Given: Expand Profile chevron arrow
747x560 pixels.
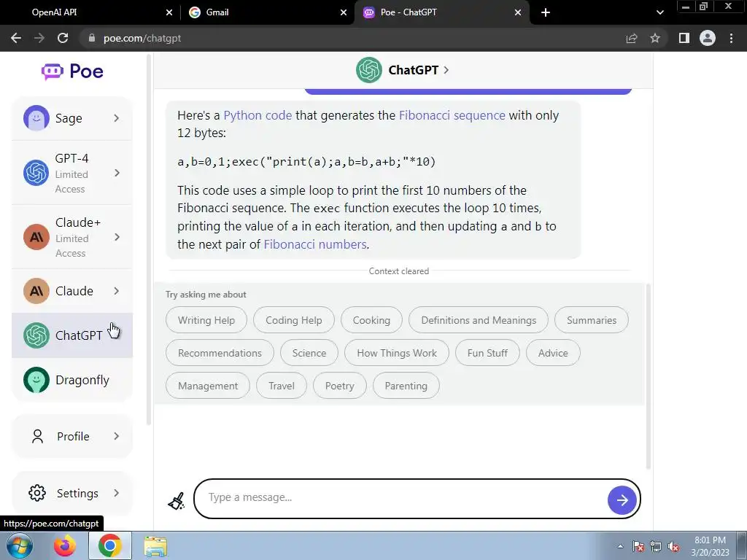Looking at the screenshot, I should coord(117,436).
